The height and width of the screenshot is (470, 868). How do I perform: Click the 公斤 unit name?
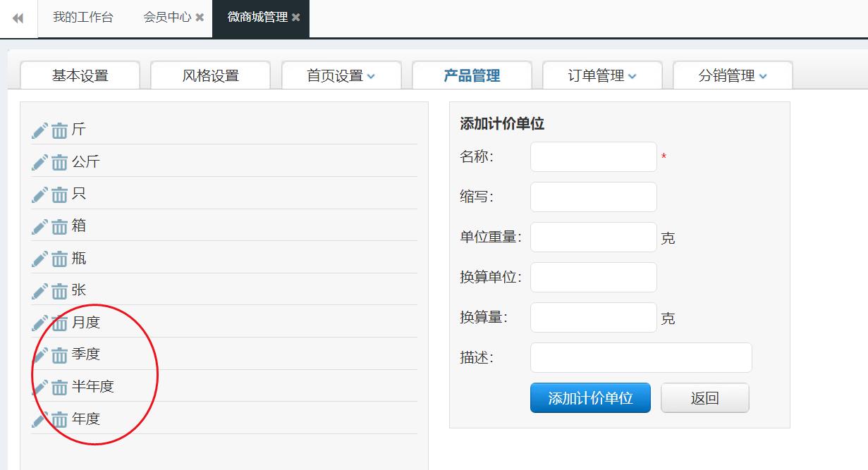86,162
